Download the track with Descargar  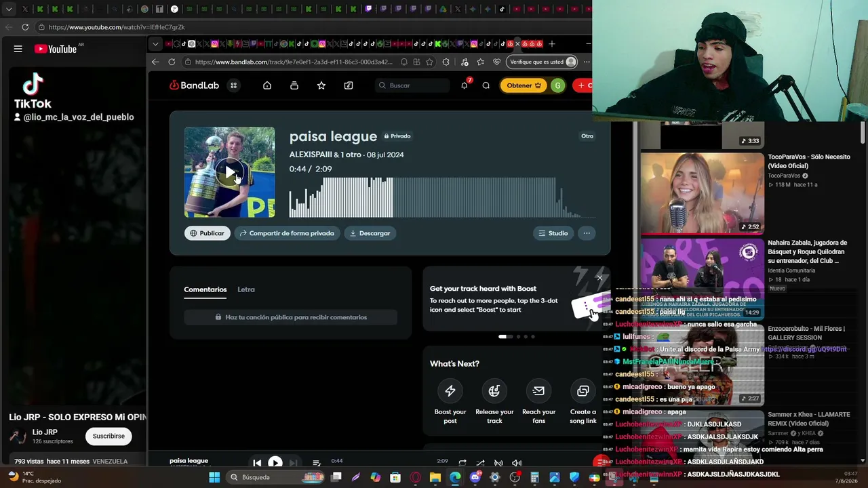click(370, 233)
